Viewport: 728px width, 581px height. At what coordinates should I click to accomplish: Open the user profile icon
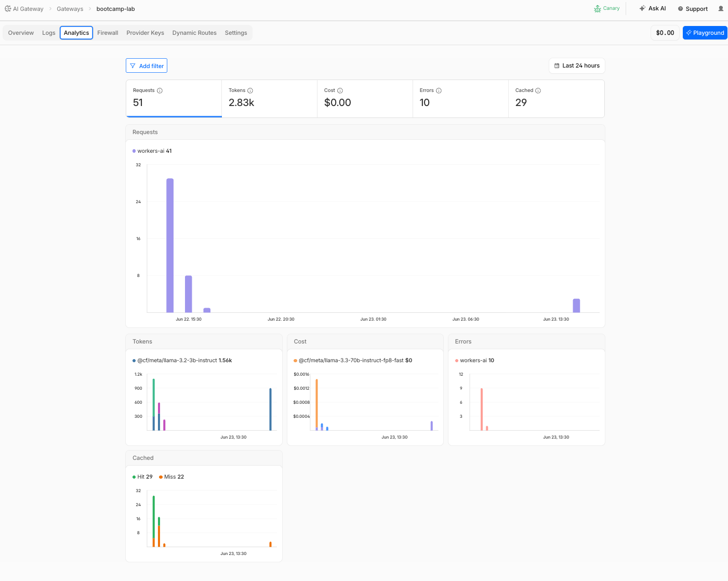click(x=721, y=9)
